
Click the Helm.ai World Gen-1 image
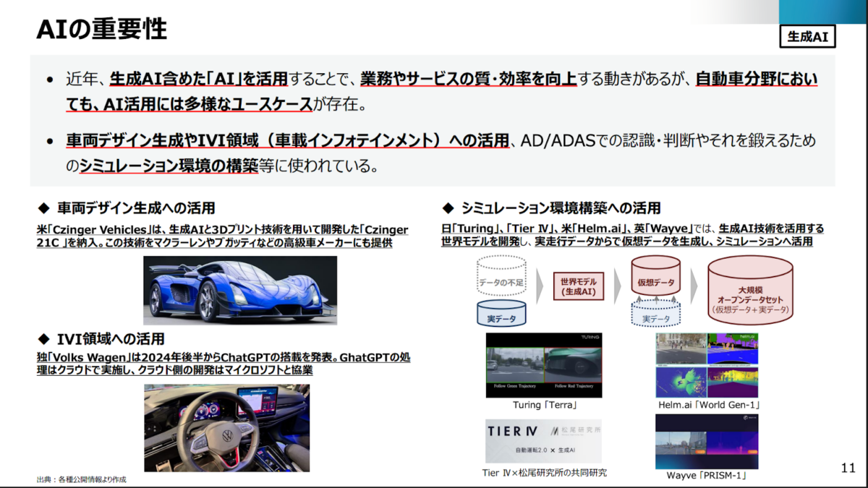point(707,365)
